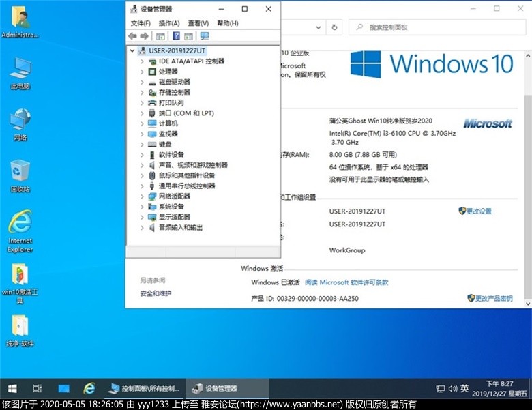Select 网络适配器 tree item text
The height and width of the screenshot is (410, 532).
[x=175, y=196]
